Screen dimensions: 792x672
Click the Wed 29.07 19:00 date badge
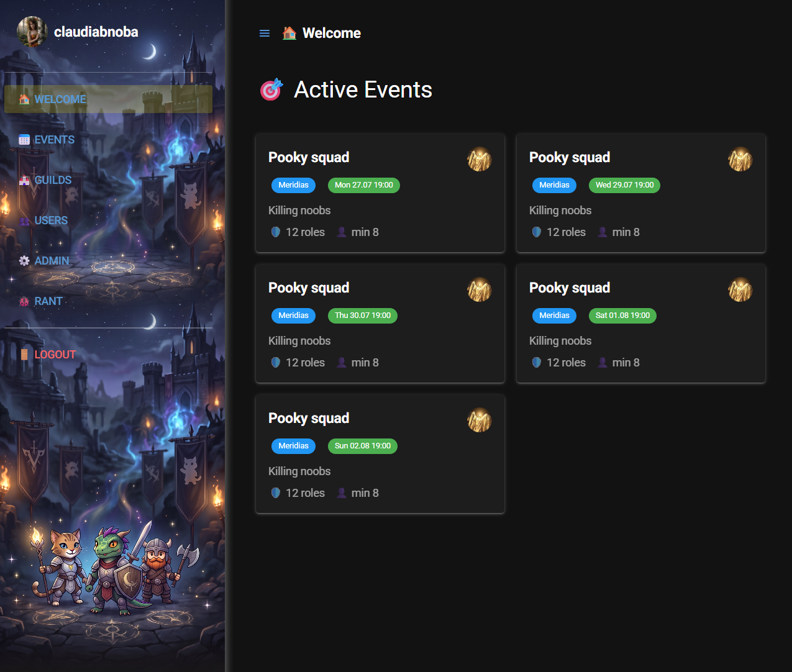(x=624, y=185)
